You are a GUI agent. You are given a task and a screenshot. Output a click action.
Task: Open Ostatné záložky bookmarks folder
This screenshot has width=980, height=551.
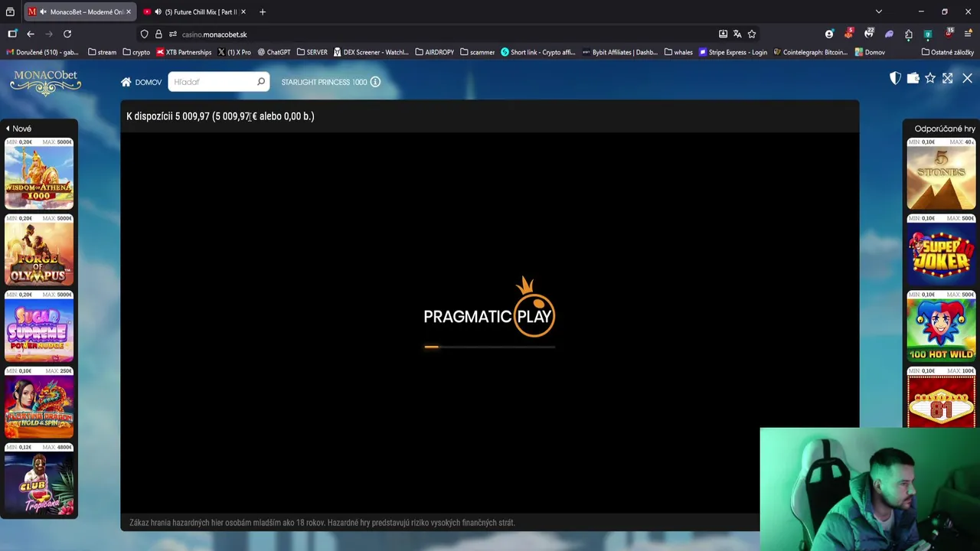(948, 52)
